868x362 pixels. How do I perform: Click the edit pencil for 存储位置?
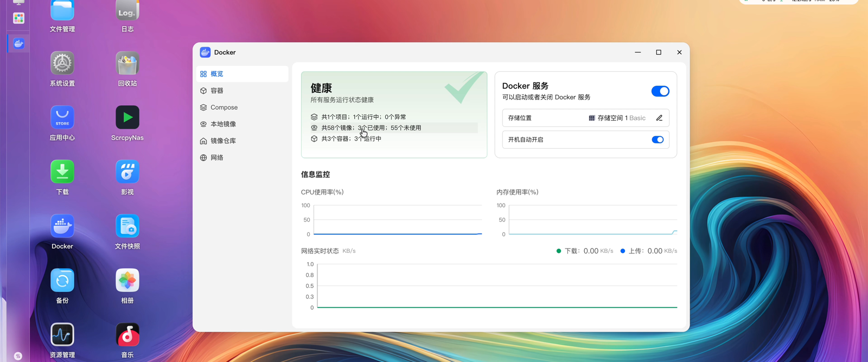(659, 118)
